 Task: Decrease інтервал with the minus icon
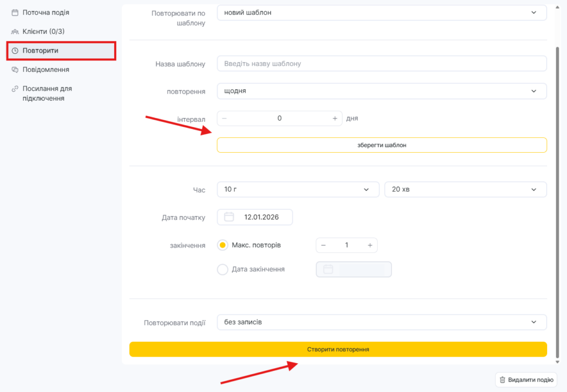pyautogui.click(x=224, y=118)
